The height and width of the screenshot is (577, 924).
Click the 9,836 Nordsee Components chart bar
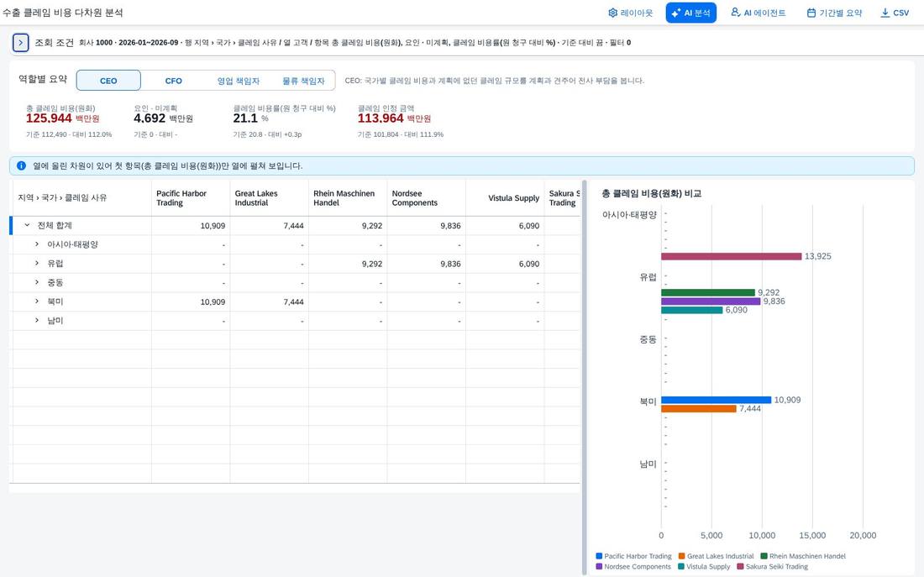point(711,302)
